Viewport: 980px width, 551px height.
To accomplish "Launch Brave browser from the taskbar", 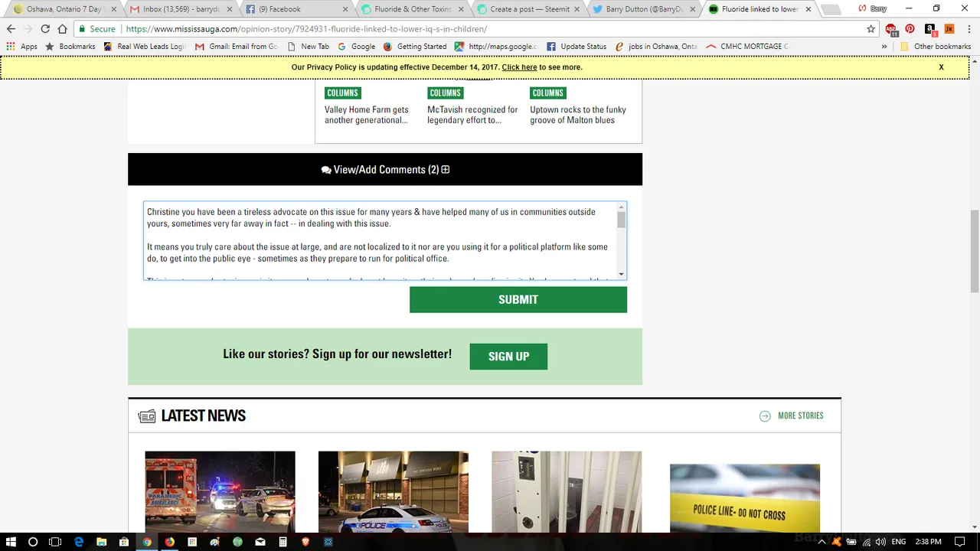I will [x=305, y=542].
